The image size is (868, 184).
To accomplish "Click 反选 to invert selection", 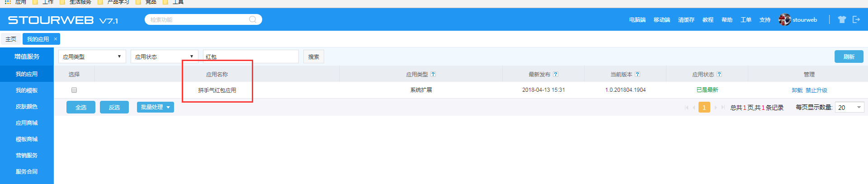I will 114,107.
